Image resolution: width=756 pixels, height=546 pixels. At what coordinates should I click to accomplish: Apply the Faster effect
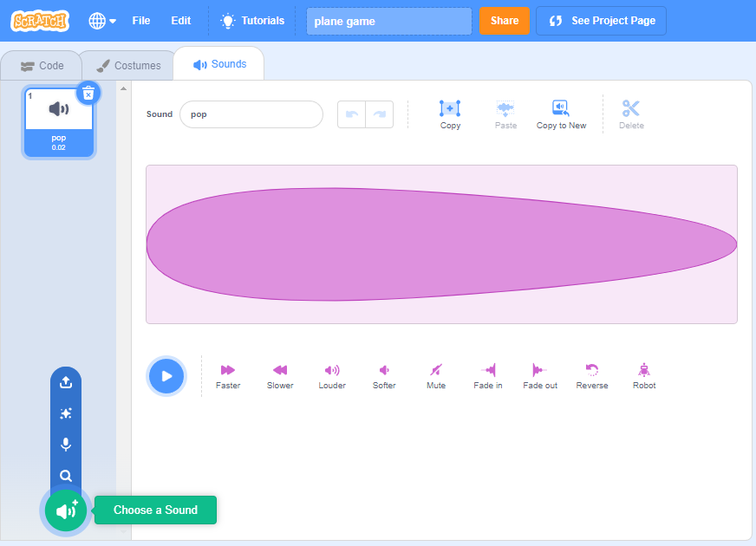[x=228, y=376]
